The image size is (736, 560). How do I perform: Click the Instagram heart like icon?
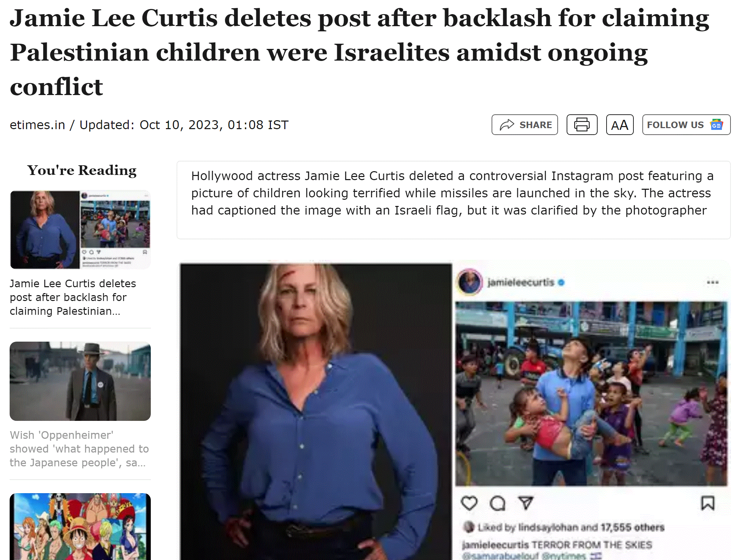point(469,503)
